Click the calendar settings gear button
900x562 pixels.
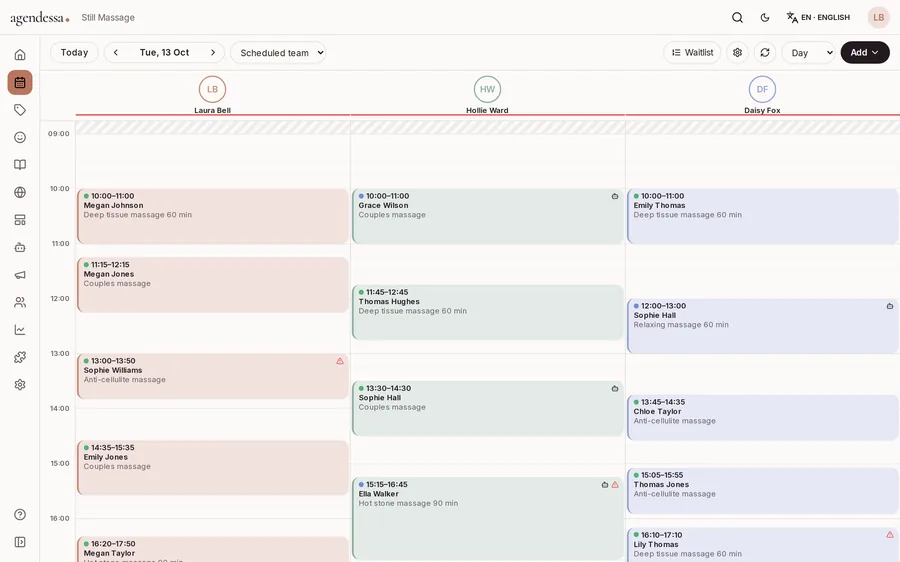pos(738,52)
